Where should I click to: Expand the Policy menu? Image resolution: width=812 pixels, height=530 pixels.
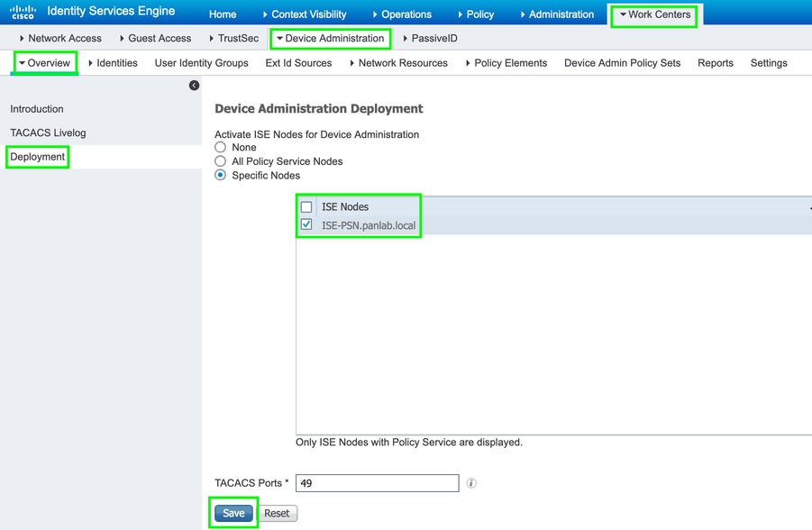[x=476, y=14]
